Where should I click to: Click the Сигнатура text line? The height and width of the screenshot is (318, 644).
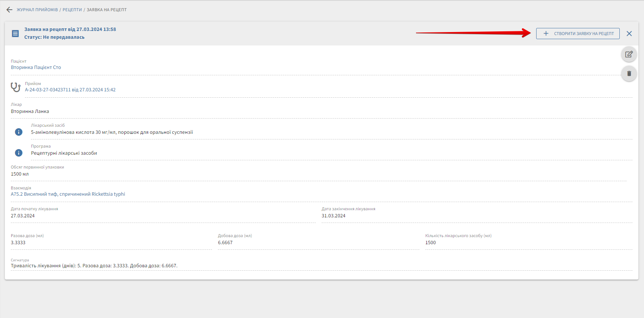click(94, 266)
